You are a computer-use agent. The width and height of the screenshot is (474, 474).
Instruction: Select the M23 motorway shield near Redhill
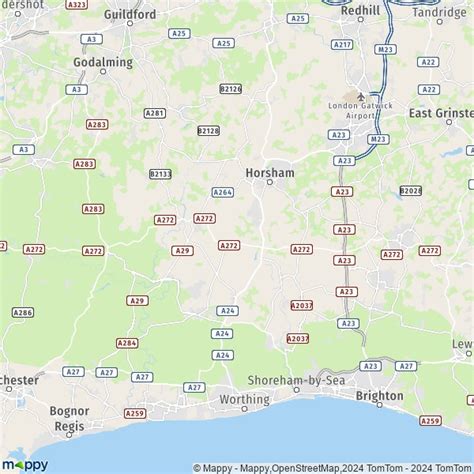click(x=385, y=49)
